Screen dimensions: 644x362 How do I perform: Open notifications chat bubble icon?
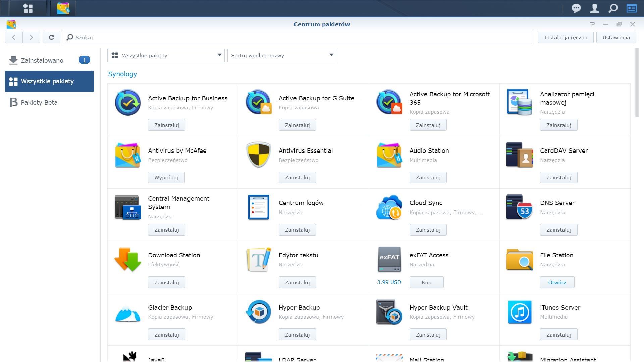click(x=576, y=8)
